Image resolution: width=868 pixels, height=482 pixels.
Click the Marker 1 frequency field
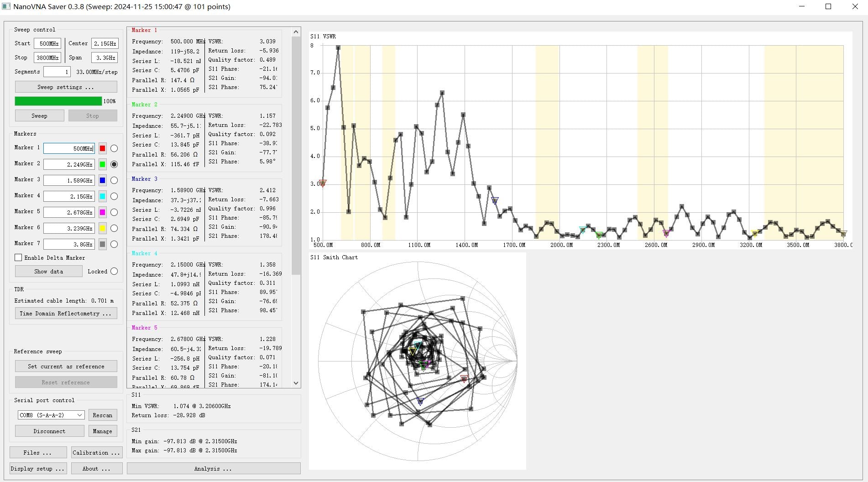(x=69, y=148)
